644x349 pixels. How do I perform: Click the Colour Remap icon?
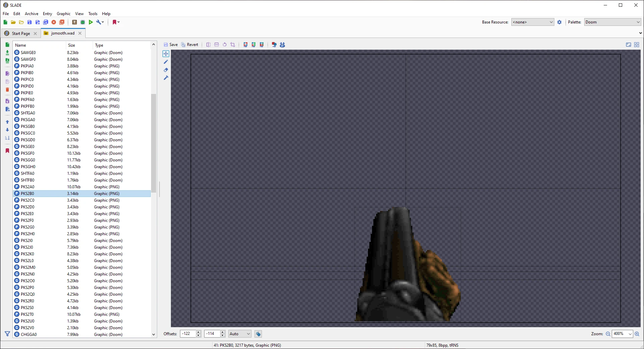click(245, 45)
